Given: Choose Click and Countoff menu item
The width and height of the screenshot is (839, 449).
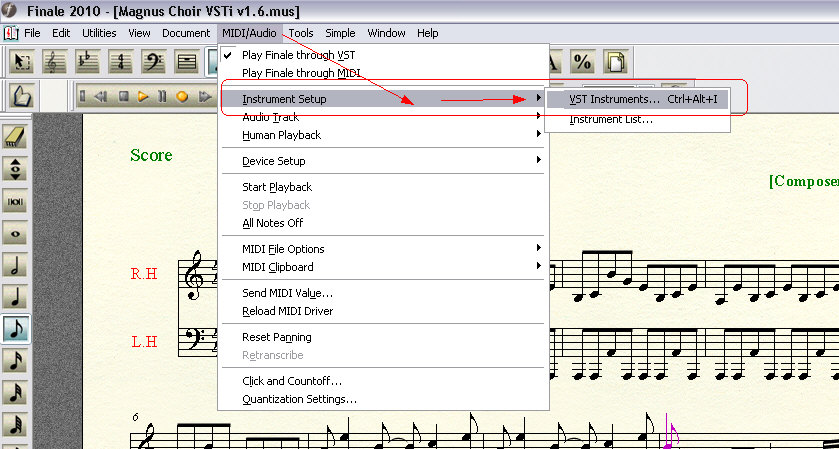Looking at the screenshot, I should click(383, 381).
